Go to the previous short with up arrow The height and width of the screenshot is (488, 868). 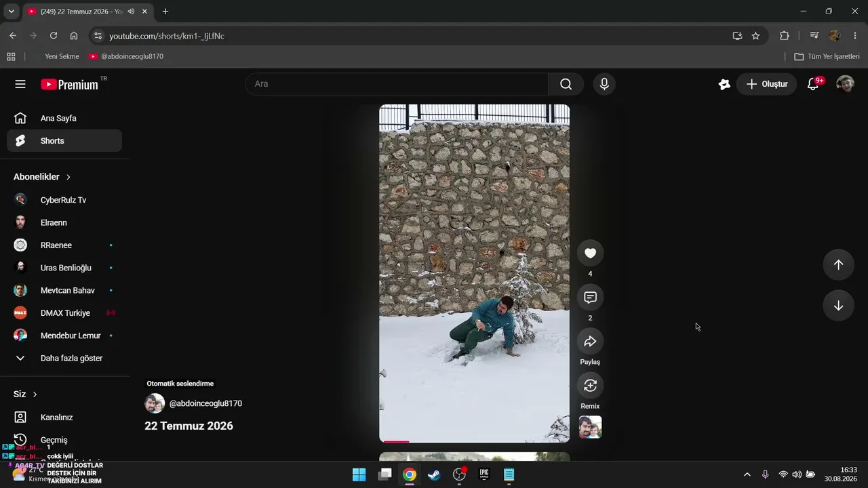pos(838,265)
